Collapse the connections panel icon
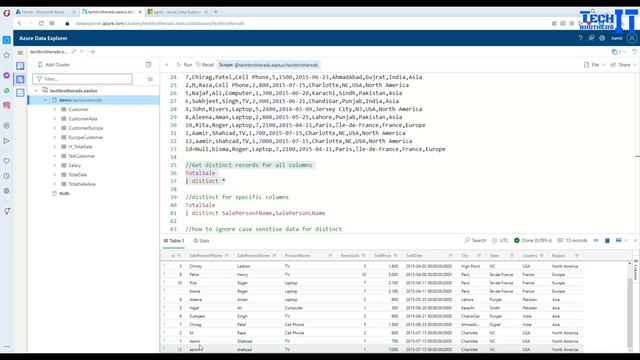 [149, 65]
